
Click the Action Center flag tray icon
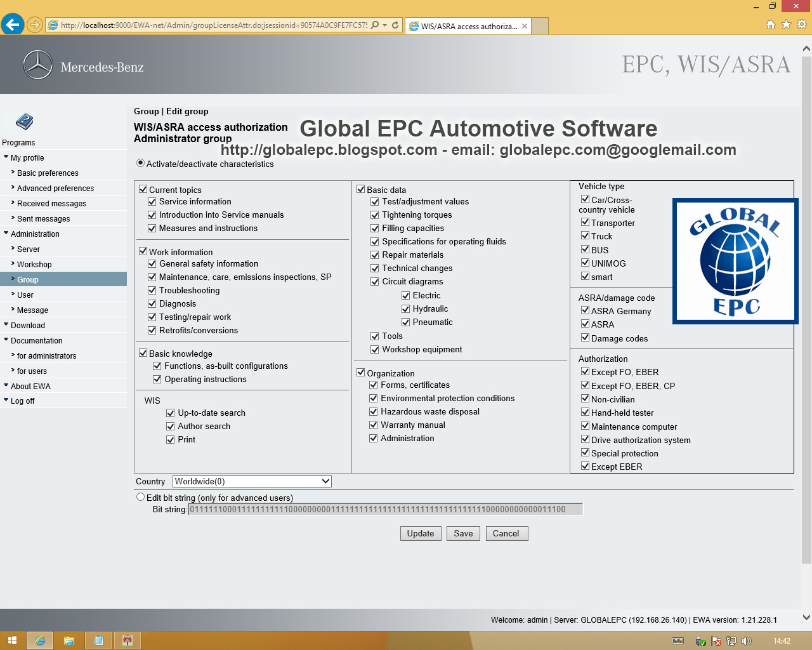pos(716,641)
